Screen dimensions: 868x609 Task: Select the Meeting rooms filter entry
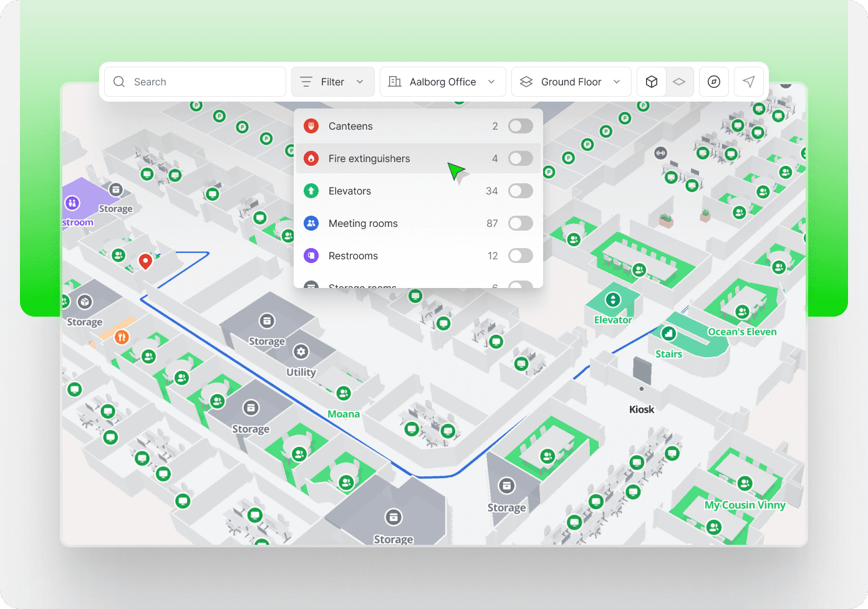[x=418, y=223]
